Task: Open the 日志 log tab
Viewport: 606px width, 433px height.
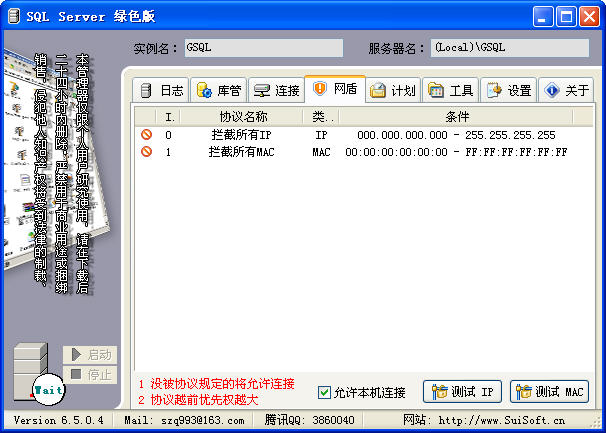Action: [162, 90]
